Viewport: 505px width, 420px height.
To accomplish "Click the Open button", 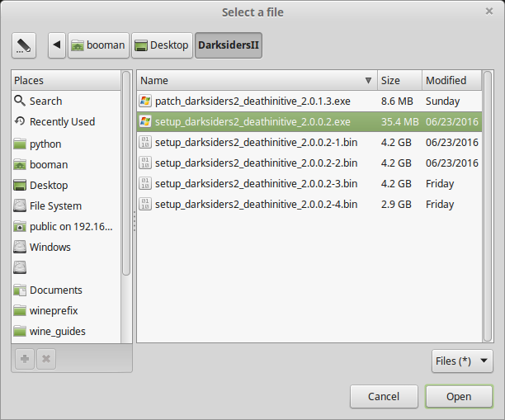I will pyautogui.click(x=459, y=397).
